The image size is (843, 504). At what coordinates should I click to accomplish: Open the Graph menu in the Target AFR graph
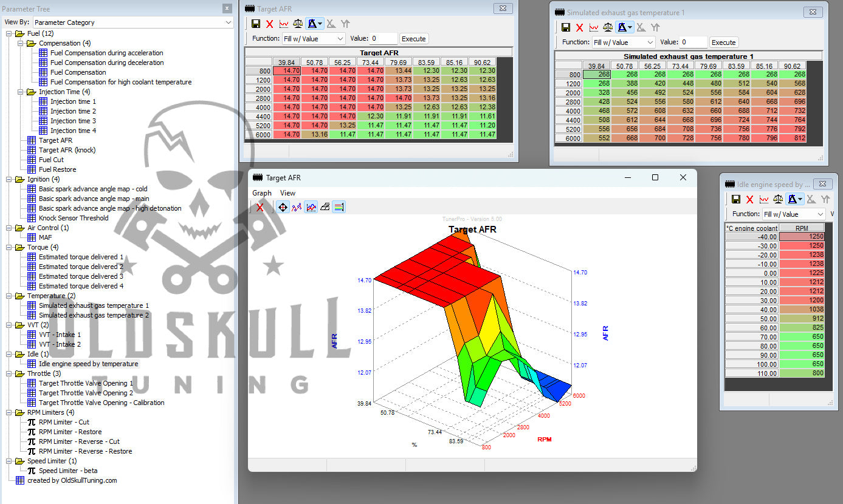pyautogui.click(x=262, y=193)
